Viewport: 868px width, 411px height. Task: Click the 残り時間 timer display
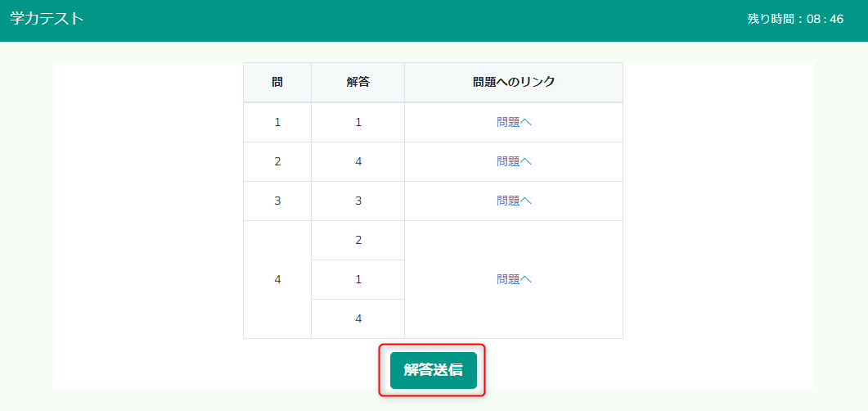click(x=795, y=20)
